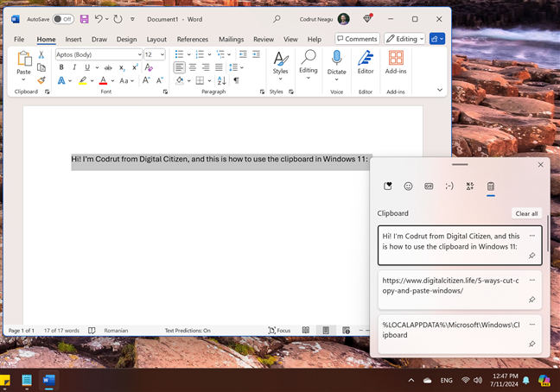Undo the last action in Word
The width and height of the screenshot is (560, 392).
[99, 19]
